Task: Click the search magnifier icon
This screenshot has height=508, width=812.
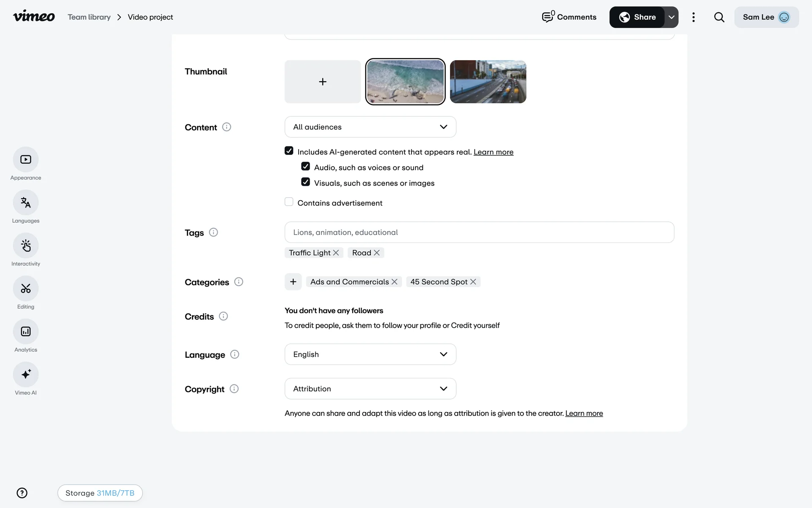Action: coord(719,17)
